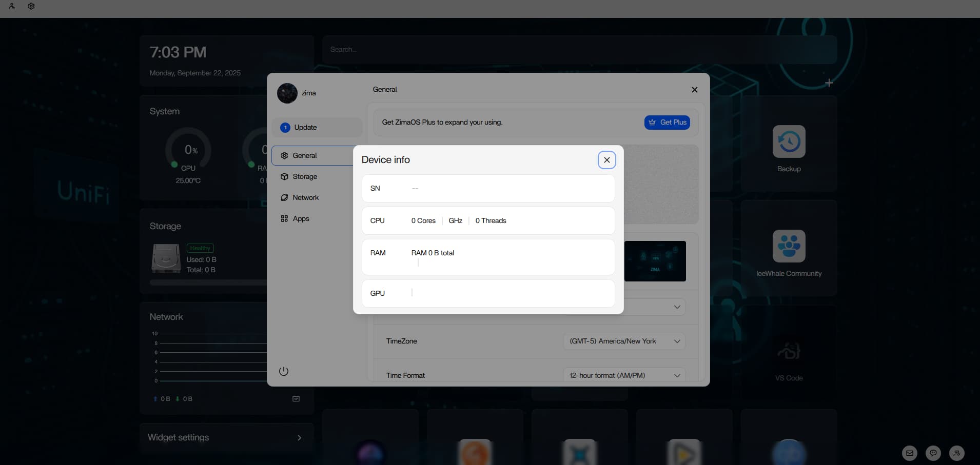
Task: Close the Device info dialog
Action: [606, 160]
